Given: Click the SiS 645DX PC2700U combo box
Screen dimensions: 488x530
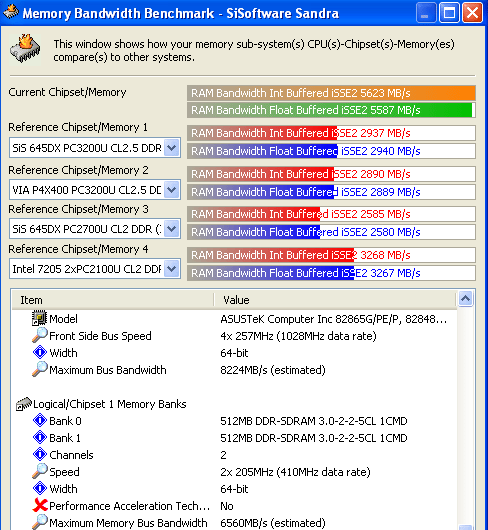Looking at the screenshot, I should [x=95, y=229].
